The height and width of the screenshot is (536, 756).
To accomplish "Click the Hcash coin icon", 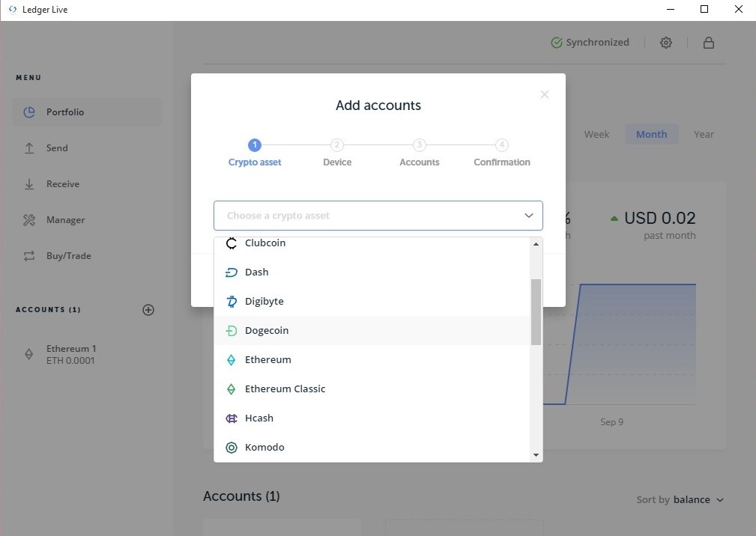I will pos(232,418).
